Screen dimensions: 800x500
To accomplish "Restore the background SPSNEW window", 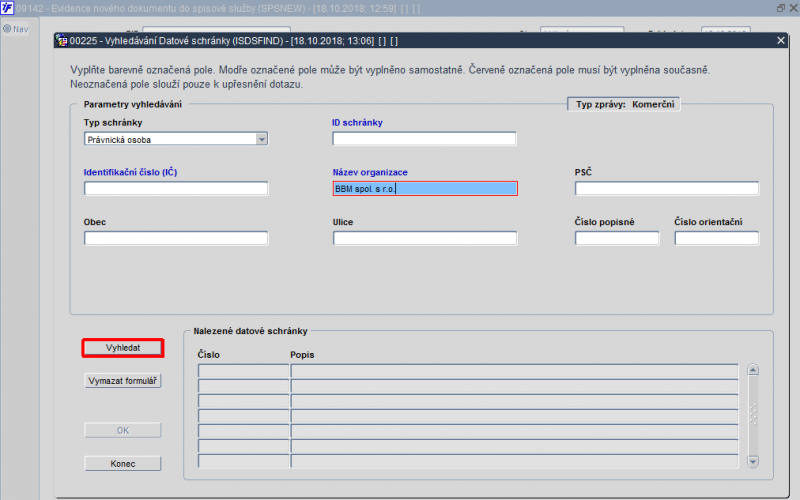I will [x=781, y=8].
